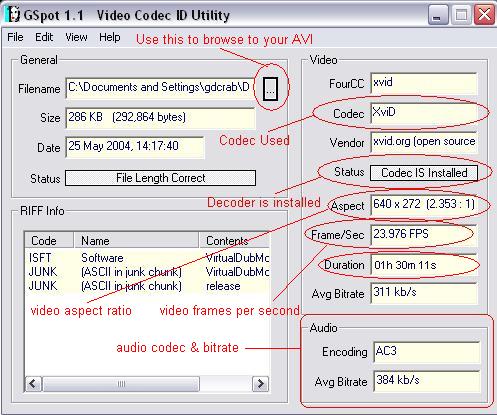497x415 pixels.
Task: Open the View menu
Action: click(x=76, y=37)
